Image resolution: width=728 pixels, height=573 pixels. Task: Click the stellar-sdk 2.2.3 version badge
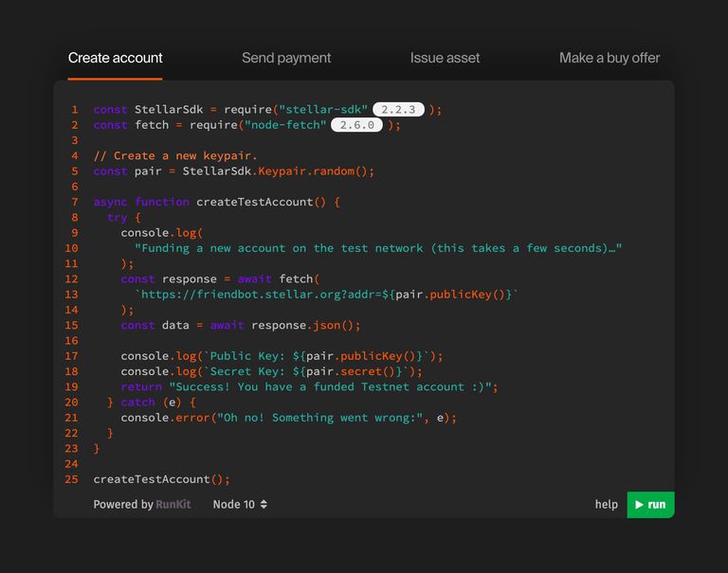point(398,110)
